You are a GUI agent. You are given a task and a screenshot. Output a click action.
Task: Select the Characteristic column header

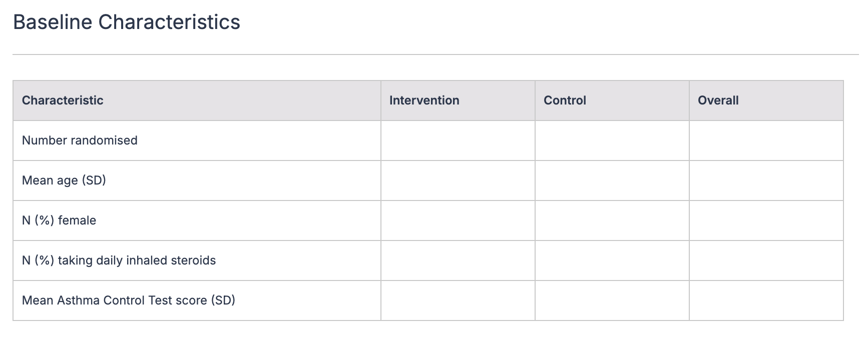pos(63,100)
